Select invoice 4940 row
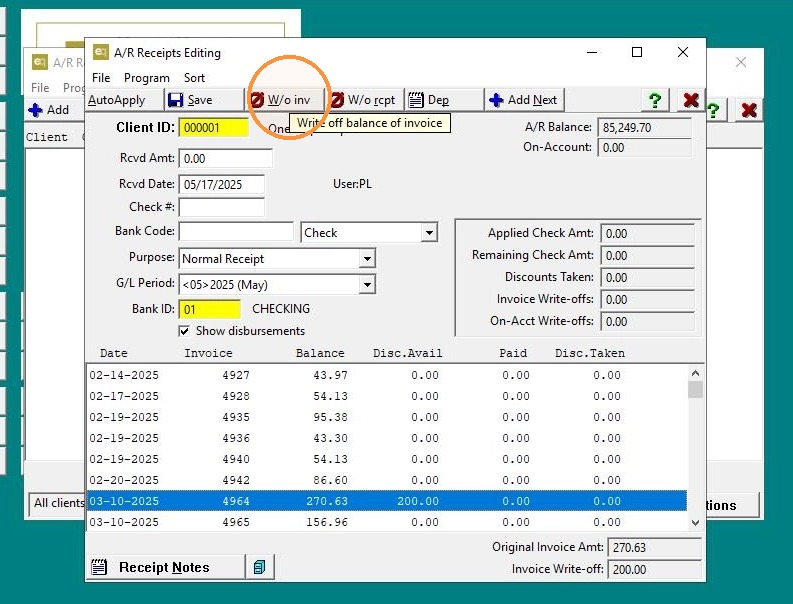793x604 pixels. 387,459
